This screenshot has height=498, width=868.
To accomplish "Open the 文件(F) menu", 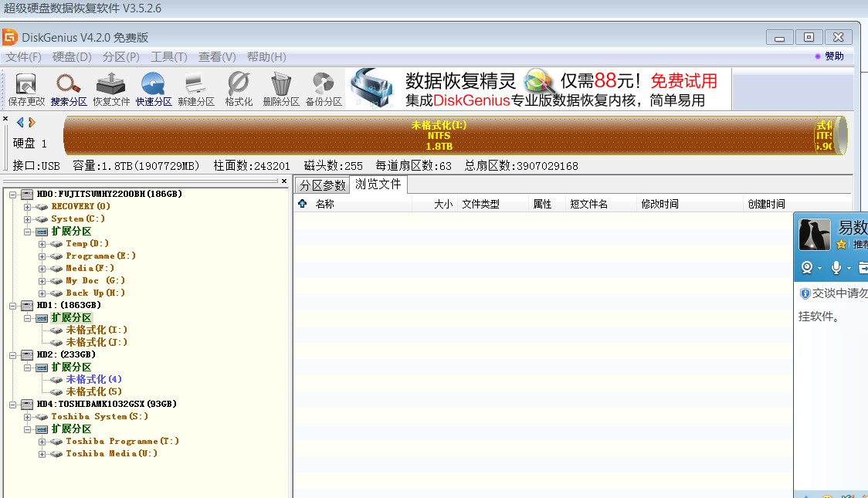I will point(23,57).
